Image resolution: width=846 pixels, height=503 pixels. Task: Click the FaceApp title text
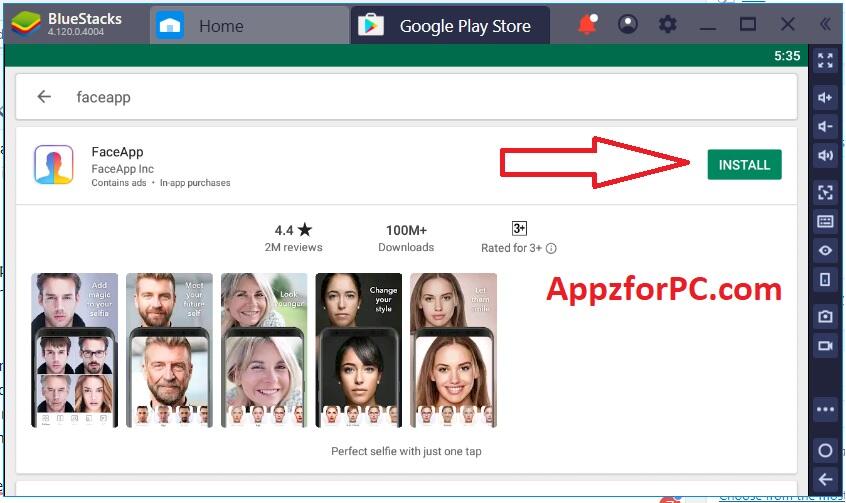[x=117, y=152]
